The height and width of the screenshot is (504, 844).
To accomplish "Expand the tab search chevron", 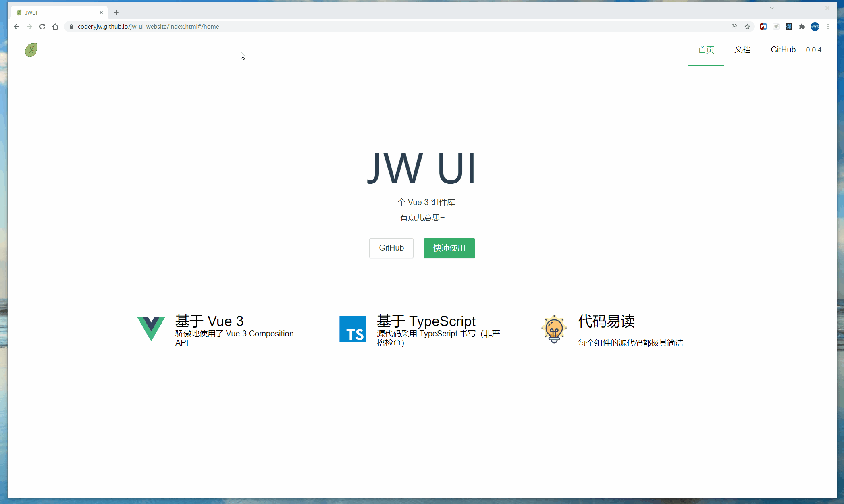I will (772, 8).
